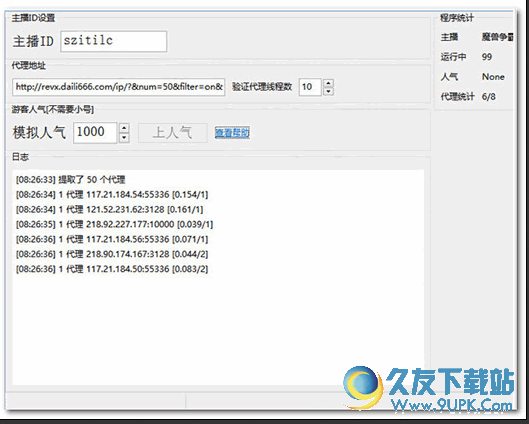529x424 pixels.
Task: Select log entry for 121.52.231.62:3128
Action: (110, 209)
